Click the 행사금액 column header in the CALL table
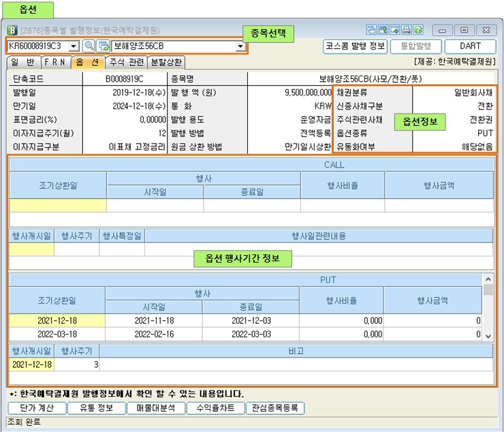Image resolution: width=504 pixels, height=432 pixels. (x=439, y=185)
